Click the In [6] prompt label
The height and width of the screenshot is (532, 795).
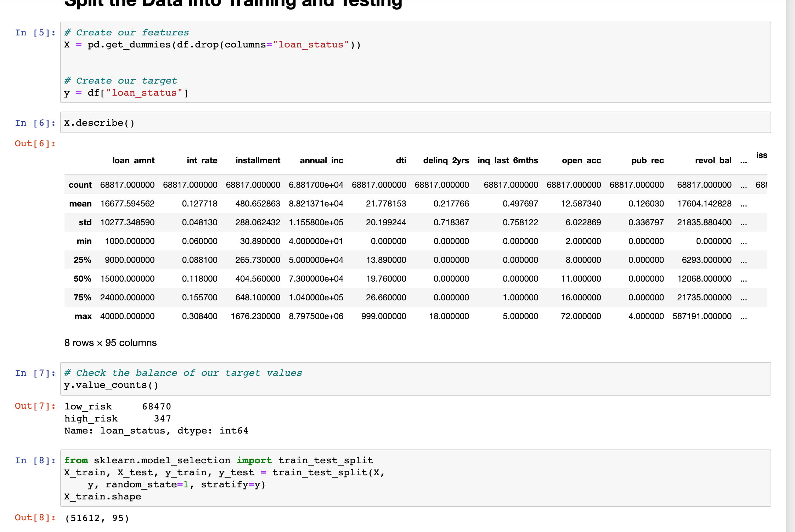click(x=35, y=123)
